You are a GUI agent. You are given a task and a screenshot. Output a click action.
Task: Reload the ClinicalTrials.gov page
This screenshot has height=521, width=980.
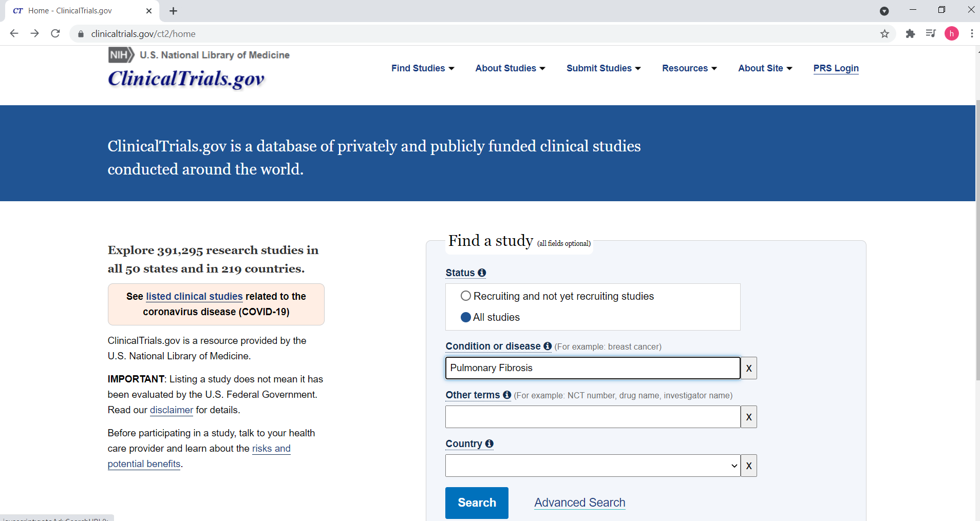pyautogui.click(x=55, y=33)
